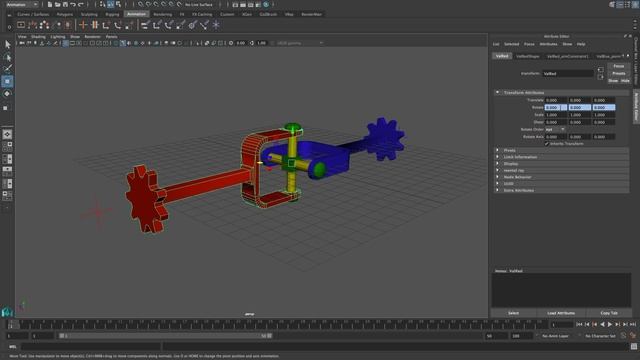Click the Playblast shelf icon

21,25
